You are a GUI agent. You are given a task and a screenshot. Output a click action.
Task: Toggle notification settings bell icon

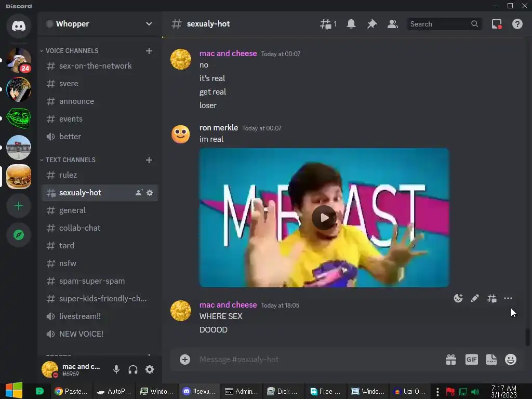coord(351,24)
